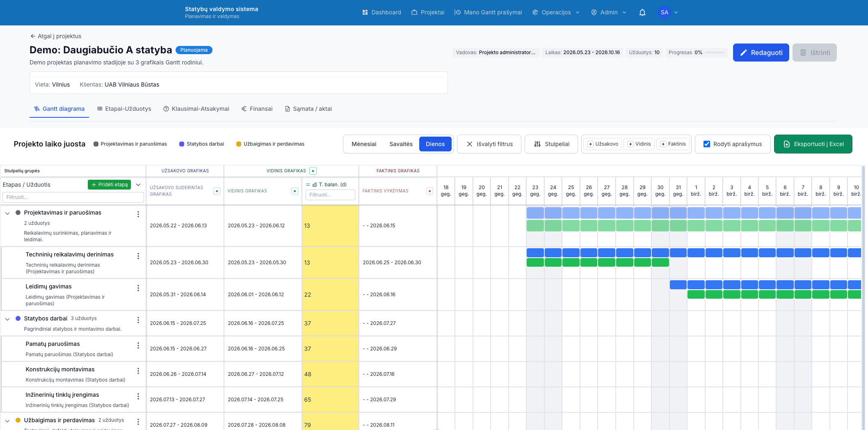Viewport: 868px width, 430px height.
Task: Click the orange Užbaigimas ir perdavimas legend dot
Action: point(239,144)
